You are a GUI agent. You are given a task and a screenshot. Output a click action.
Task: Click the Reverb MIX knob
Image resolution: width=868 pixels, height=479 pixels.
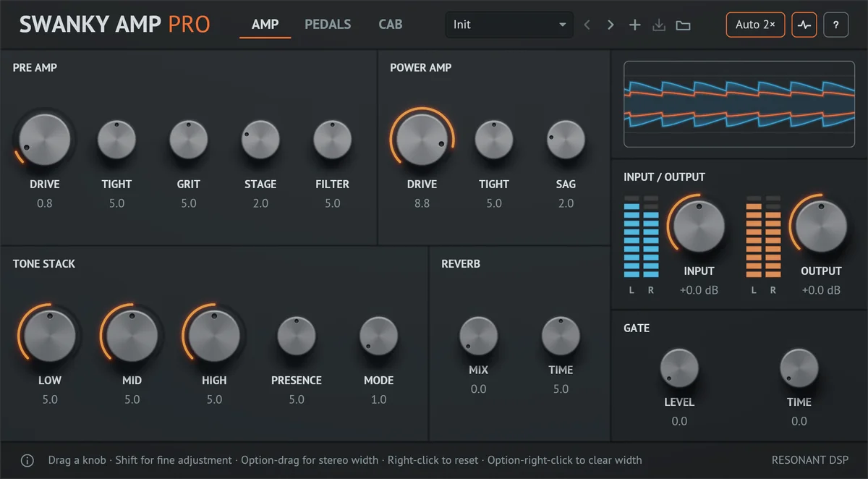(x=478, y=336)
